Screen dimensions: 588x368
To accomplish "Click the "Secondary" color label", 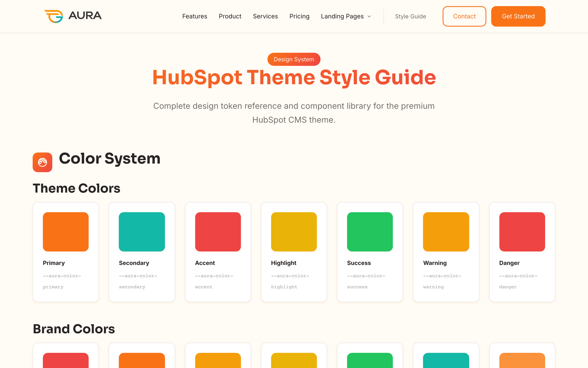I will [x=134, y=263].
